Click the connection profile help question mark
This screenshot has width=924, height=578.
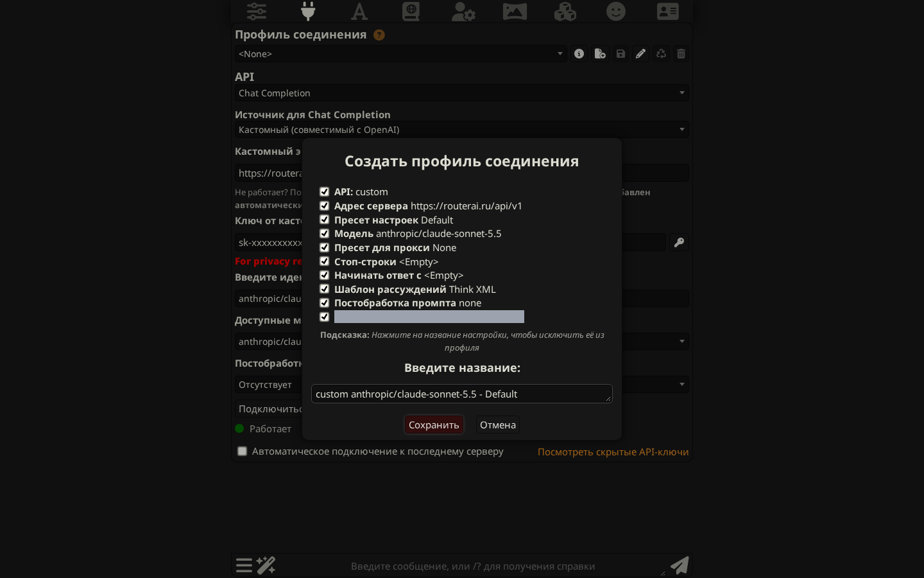click(x=379, y=35)
